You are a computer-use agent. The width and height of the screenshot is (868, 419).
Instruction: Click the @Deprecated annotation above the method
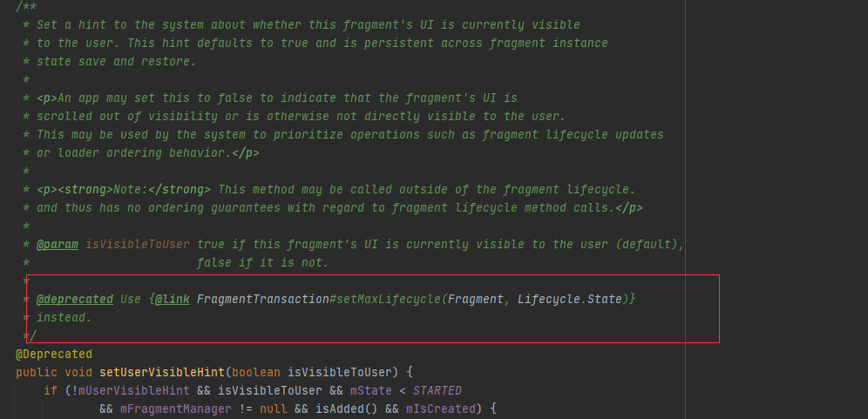tap(53, 354)
